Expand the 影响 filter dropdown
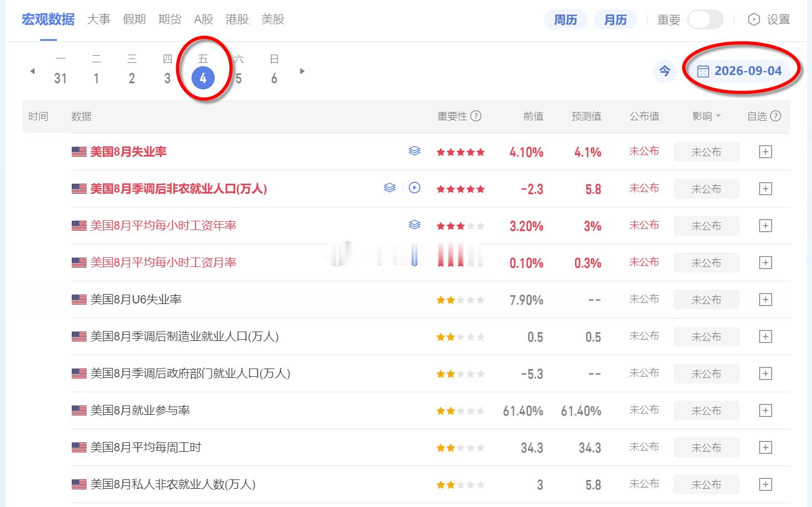This screenshot has width=812, height=507. 707,116
